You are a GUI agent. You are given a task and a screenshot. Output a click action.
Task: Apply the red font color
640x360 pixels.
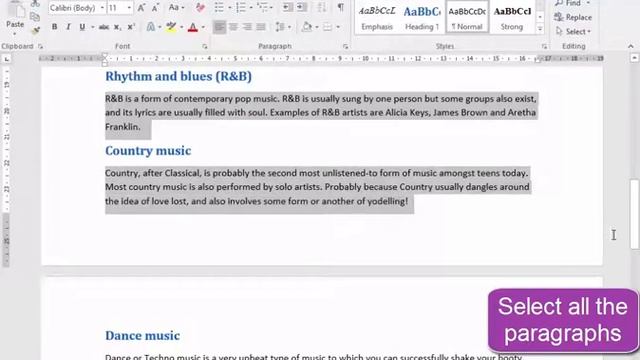(193, 27)
